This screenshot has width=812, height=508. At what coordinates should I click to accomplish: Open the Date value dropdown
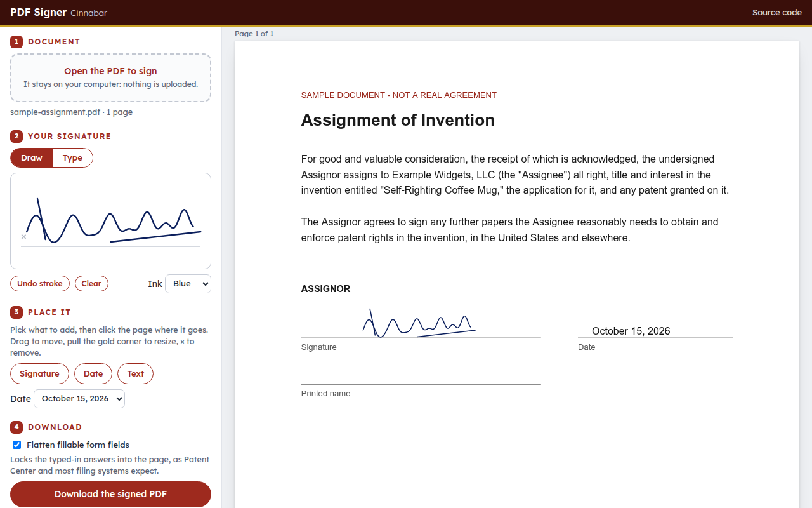click(x=79, y=399)
